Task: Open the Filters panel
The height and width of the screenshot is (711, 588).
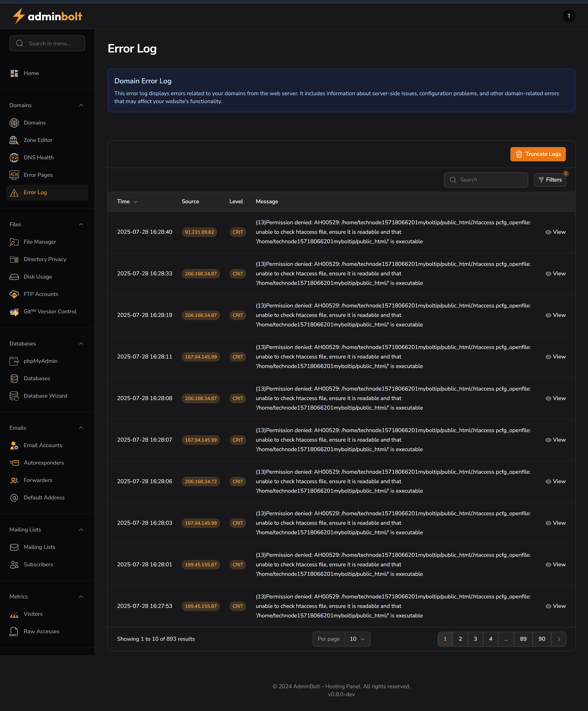Action: tap(550, 180)
